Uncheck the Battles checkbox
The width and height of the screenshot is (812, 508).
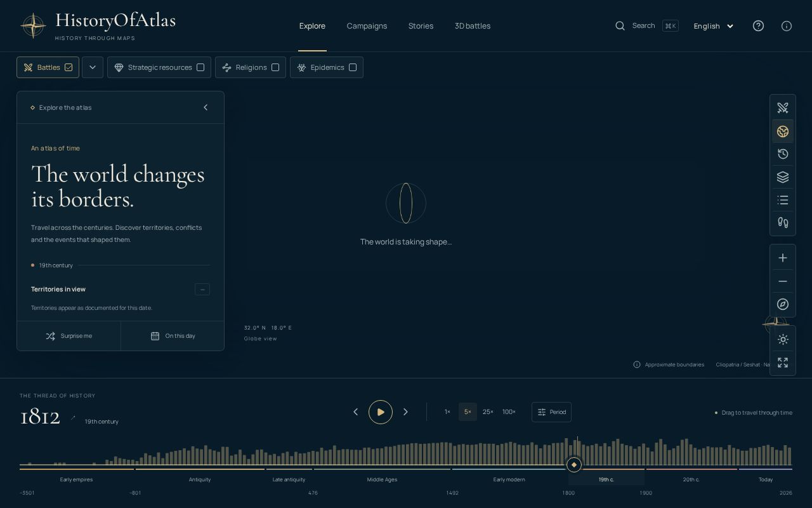[69, 67]
